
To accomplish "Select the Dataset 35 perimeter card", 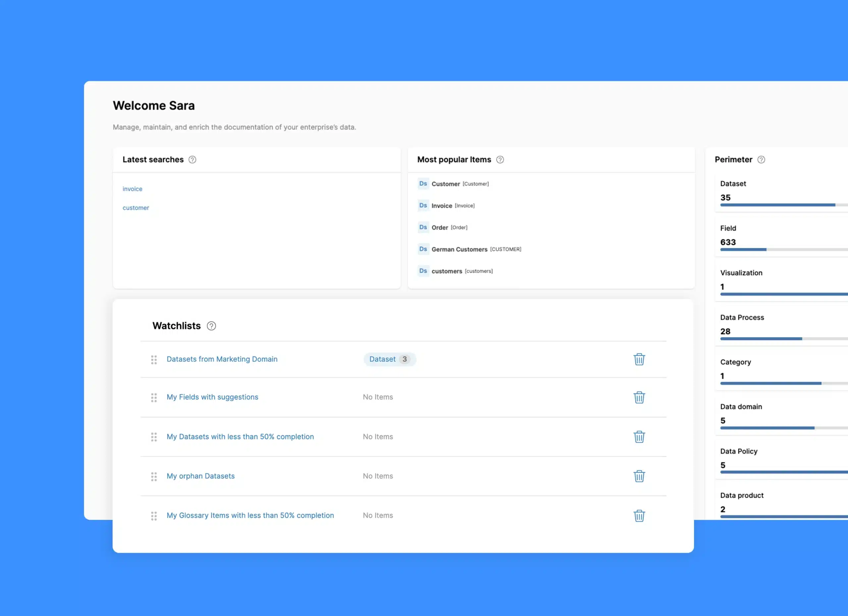I will pyautogui.click(x=781, y=193).
